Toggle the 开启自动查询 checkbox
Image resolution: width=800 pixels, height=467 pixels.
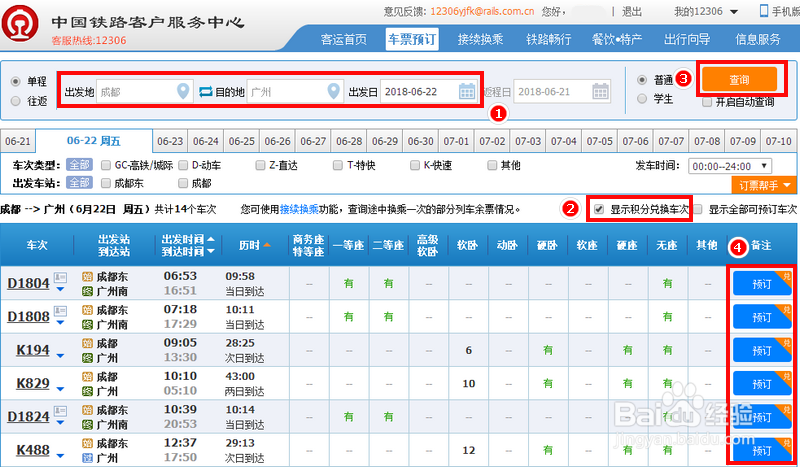pos(707,102)
